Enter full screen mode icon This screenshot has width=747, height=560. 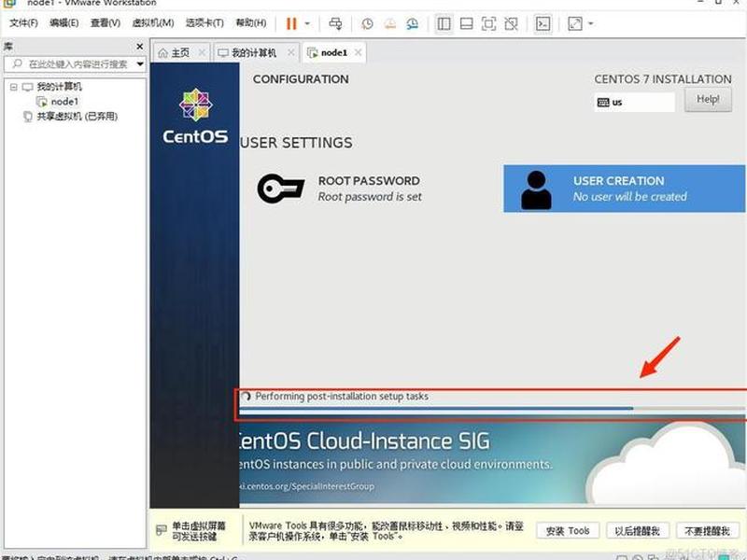[488, 23]
